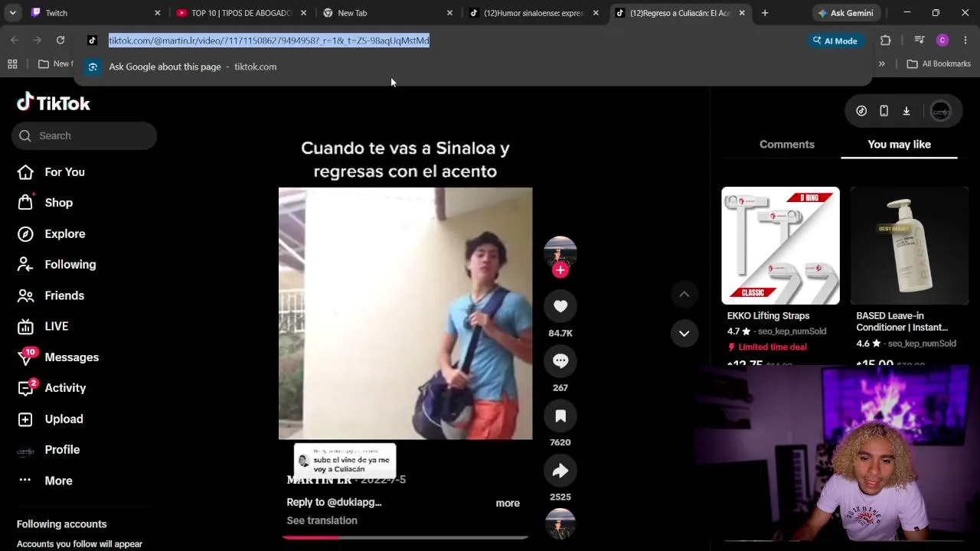980x551 pixels.
Task: Open the Friends page
Action: click(x=51, y=295)
